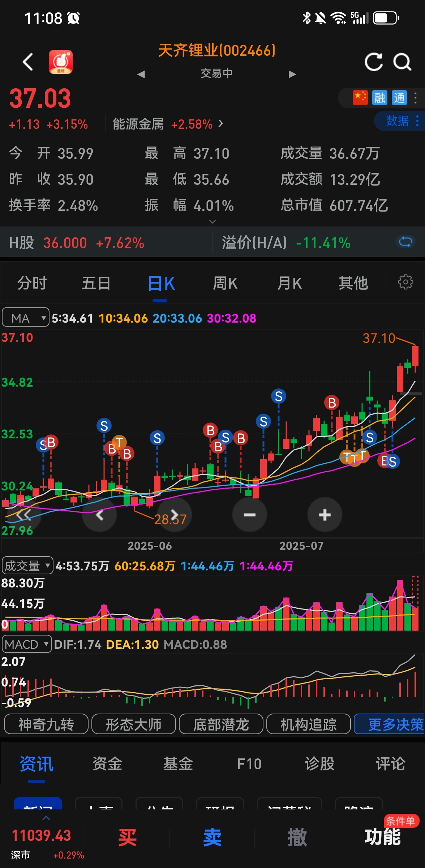Open the 其他 period tab
Viewport: 425px width, 868px height.
pyautogui.click(x=353, y=283)
